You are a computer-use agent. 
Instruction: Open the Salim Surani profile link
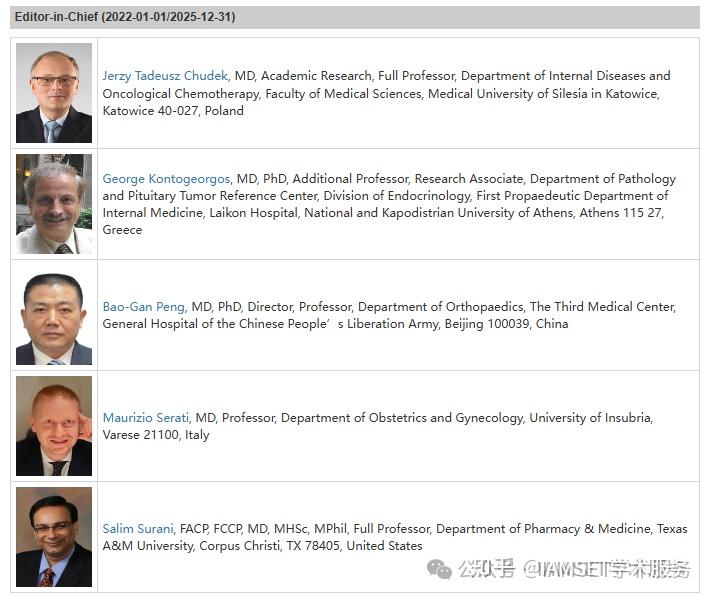(x=139, y=529)
